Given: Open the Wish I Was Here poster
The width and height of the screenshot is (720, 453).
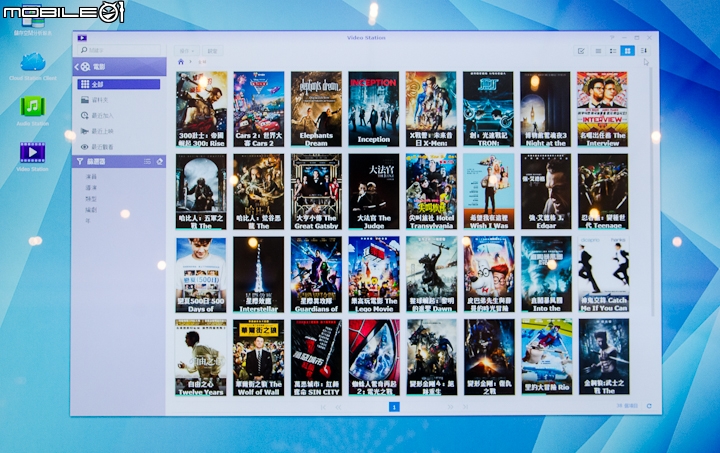Looking at the screenshot, I should (x=489, y=191).
